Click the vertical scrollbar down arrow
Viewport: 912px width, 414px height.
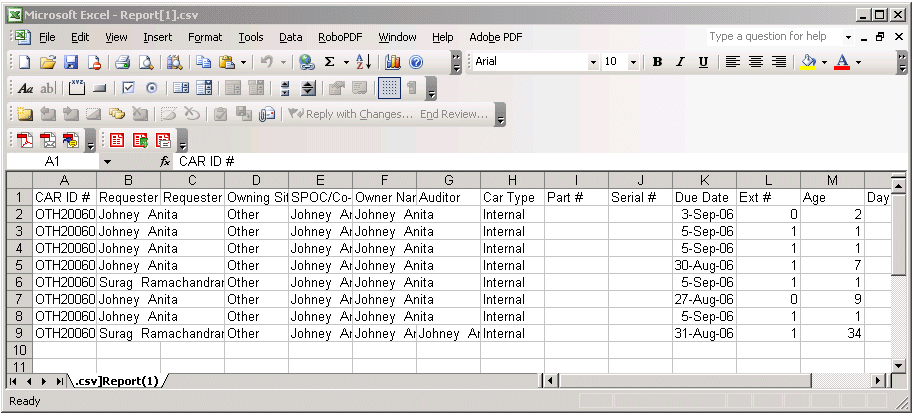pyautogui.click(x=899, y=366)
